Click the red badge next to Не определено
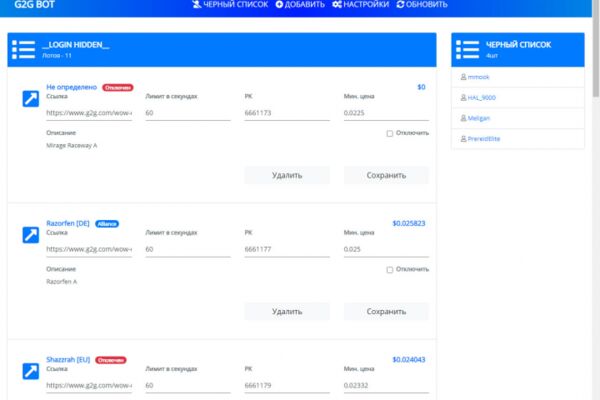600x400 pixels. coord(117,88)
